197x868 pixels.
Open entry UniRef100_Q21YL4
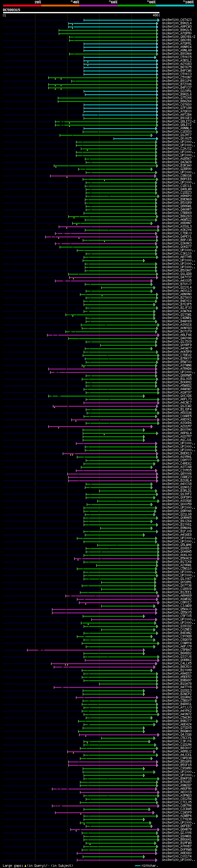177,287
